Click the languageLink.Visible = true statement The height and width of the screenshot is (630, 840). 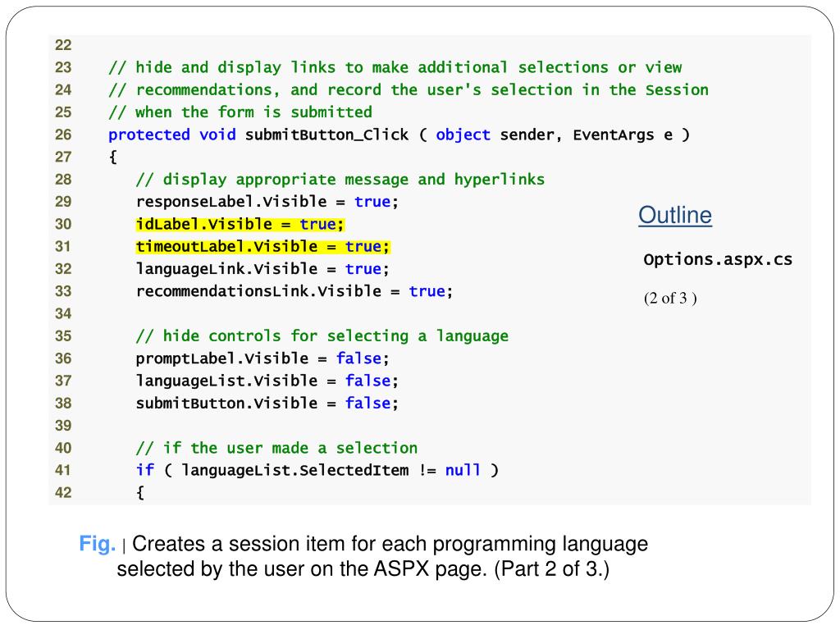[262, 269]
